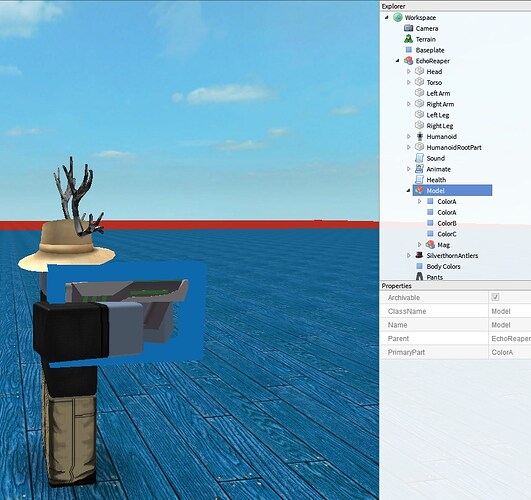Click the PrimaryPart value ColorA
The width and height of the screenshot is (531, 500).
coord(502,352)
